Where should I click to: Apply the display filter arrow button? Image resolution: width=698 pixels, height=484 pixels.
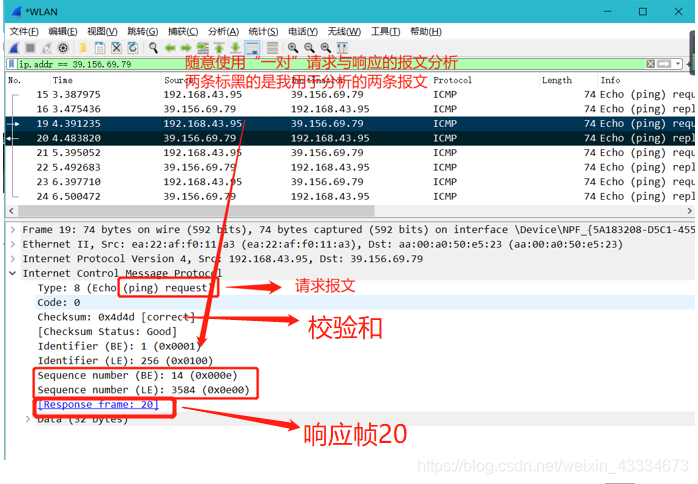coord(664,64)
